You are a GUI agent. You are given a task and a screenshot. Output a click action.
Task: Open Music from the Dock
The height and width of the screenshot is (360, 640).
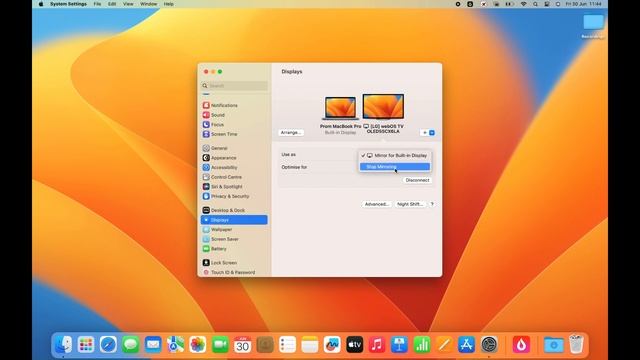[377, 345]
